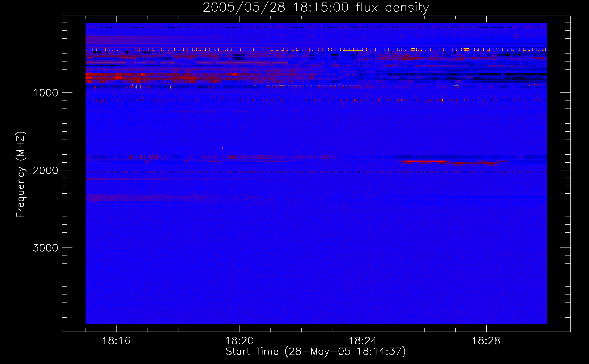The height and width of the screenshot is (364, 589).
Task: Click the 'Start Time (28-May-05 18:14:37)' axis label
Action: pyautogui.click(x=316, y=352)
